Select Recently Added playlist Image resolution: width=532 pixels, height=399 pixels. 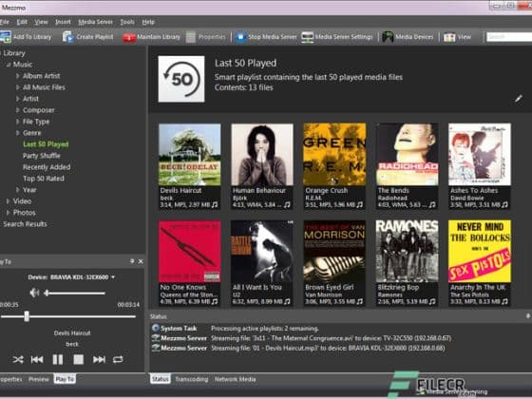click(47, 167)
